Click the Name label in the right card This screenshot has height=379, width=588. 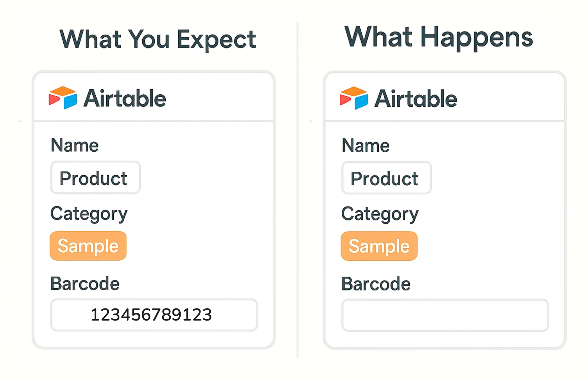tap(366, 146)
